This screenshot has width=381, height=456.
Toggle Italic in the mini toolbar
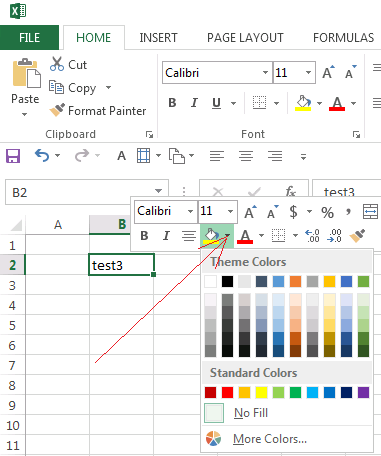166,236
